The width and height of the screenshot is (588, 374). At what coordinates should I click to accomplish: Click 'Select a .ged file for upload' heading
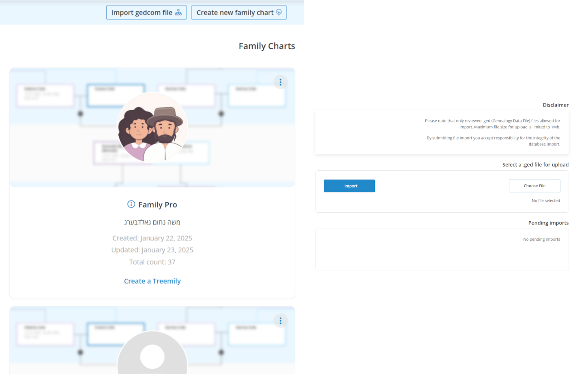[x=535, y=165]
